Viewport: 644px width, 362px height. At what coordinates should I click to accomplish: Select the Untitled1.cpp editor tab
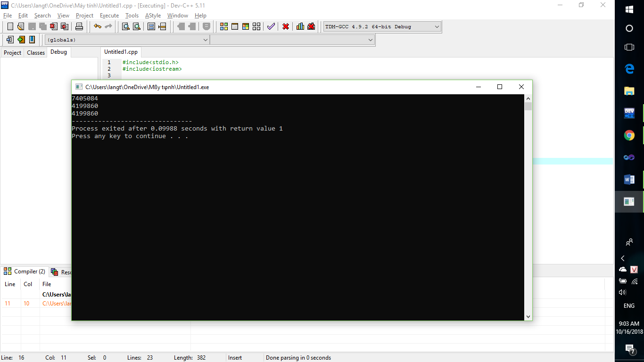click(121, 52)
